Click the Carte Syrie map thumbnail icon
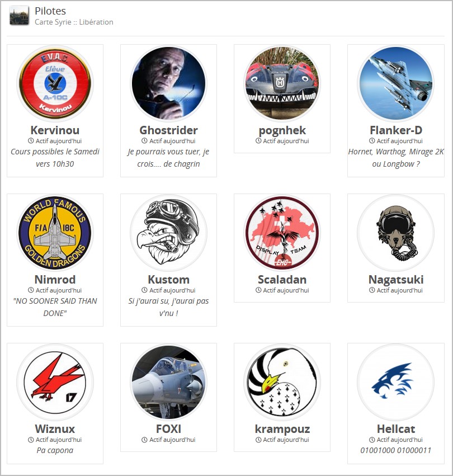 coord(19,15)
